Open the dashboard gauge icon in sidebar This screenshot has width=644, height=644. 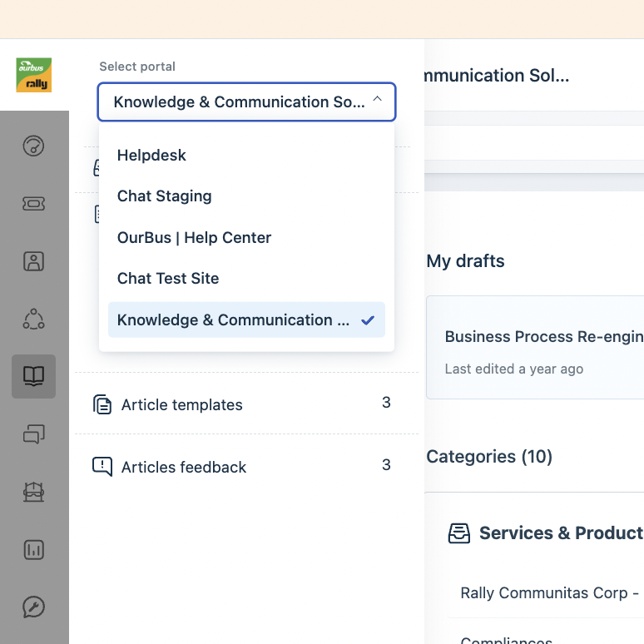33,146
